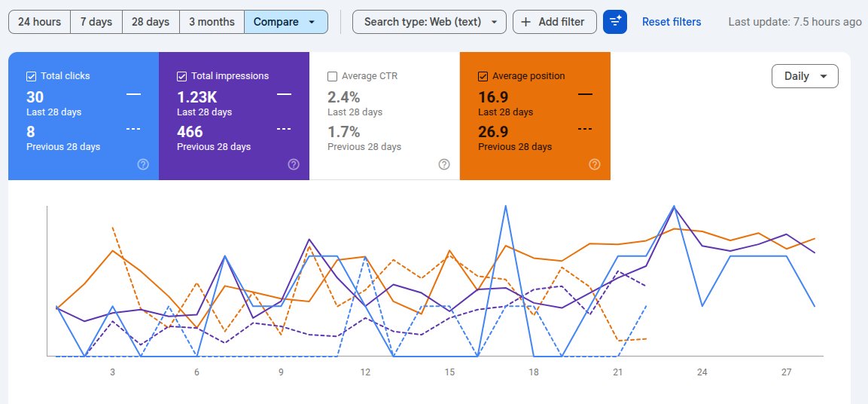
Task: Click day 3 on the chart axis
Action: click(x=112, y=372)
